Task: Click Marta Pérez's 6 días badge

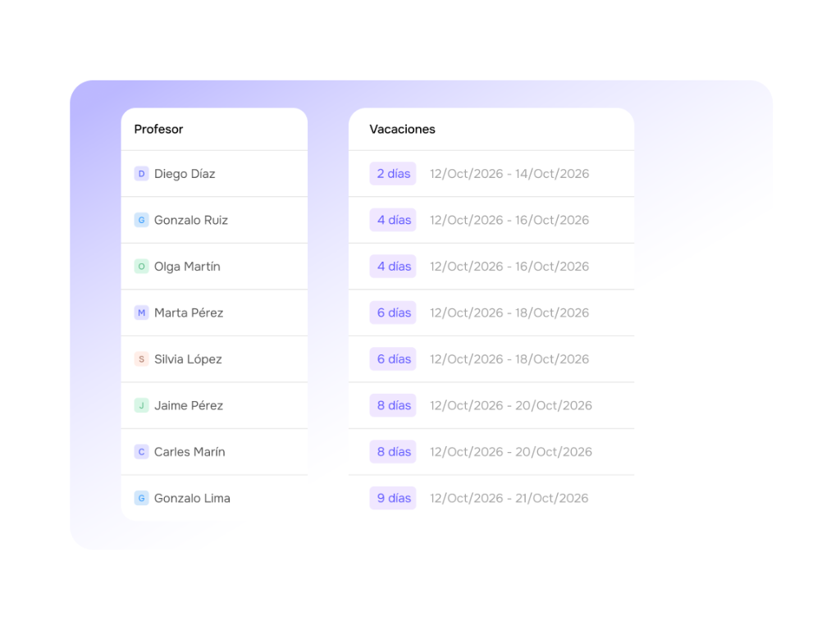Action: (393, 313)
